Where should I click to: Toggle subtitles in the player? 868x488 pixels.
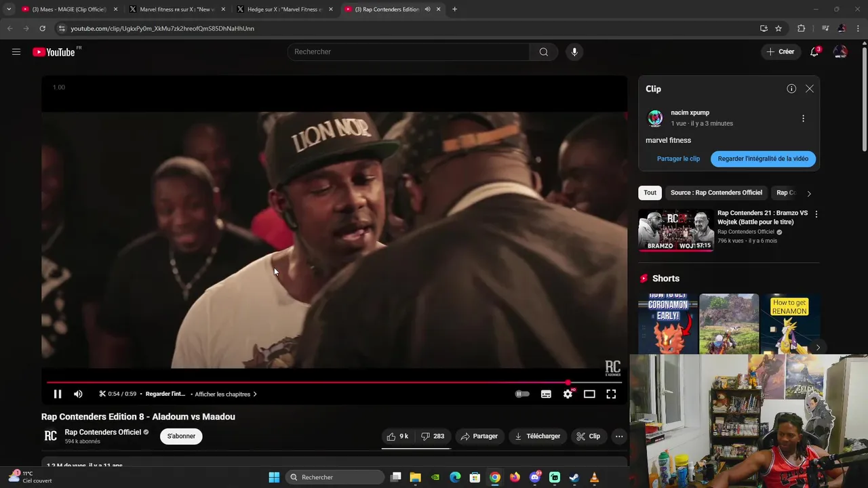[x=546, y=394]
